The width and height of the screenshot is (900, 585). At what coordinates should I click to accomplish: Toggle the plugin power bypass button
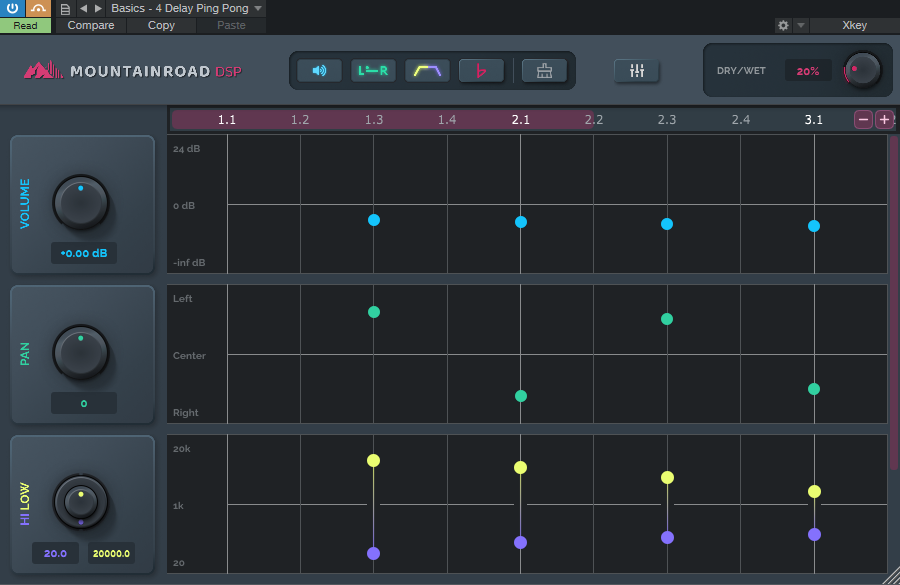click(12, 8)
